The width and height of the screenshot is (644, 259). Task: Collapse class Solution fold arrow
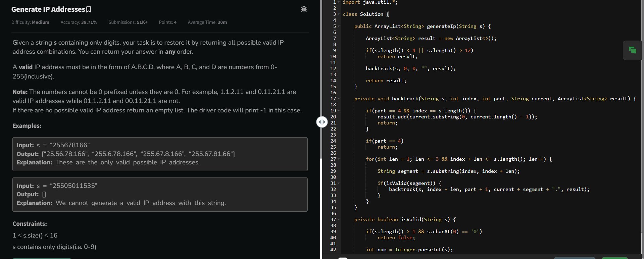click(x=339, y=14)
